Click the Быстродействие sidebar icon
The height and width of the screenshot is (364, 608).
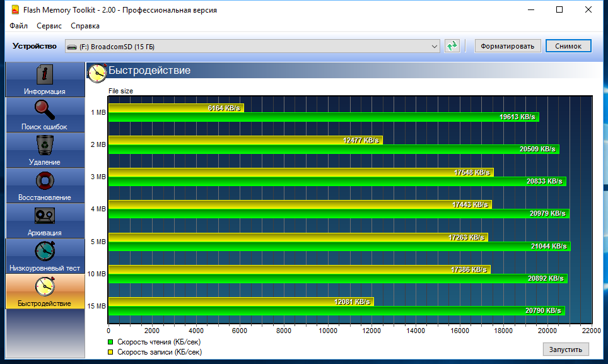tap(45, 286)
